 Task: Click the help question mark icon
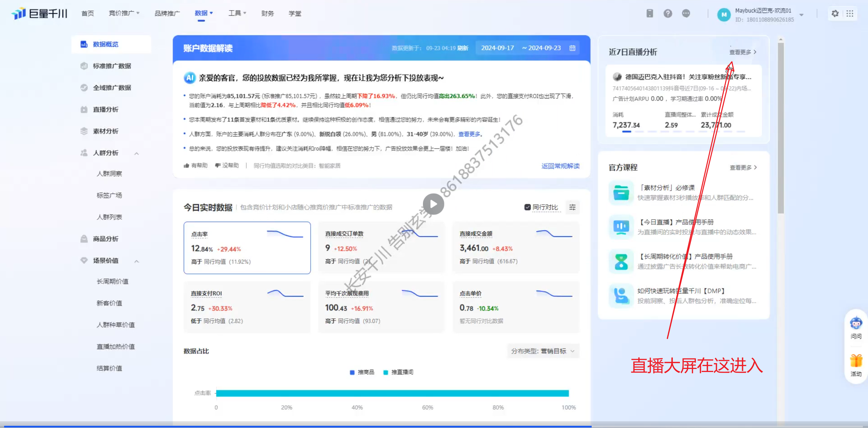667,14
